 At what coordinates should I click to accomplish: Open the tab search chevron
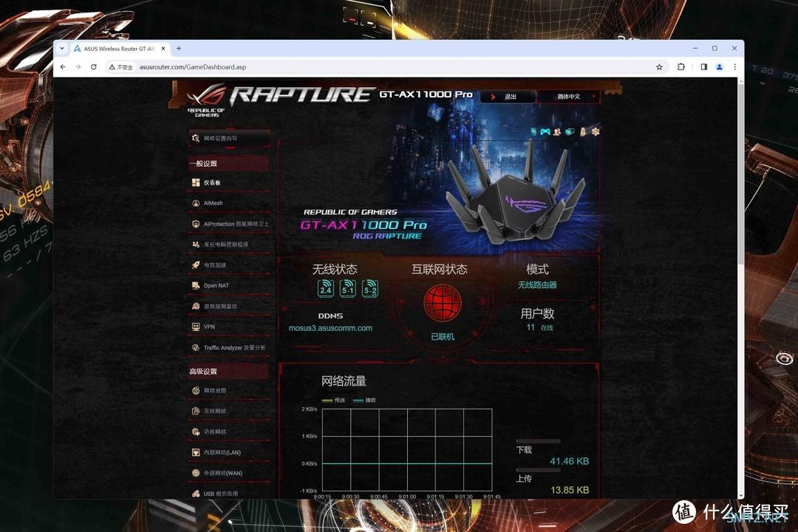click(x=62, y=48)
